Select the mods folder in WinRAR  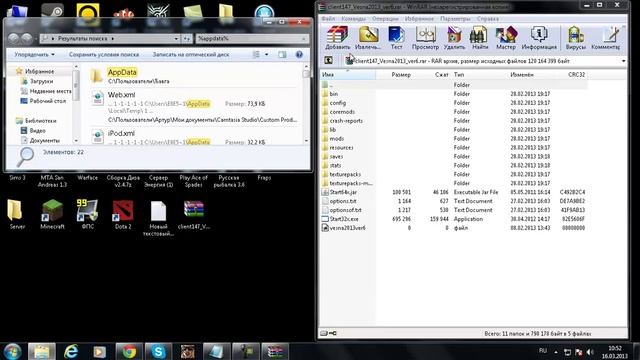[x=336, y=139]
